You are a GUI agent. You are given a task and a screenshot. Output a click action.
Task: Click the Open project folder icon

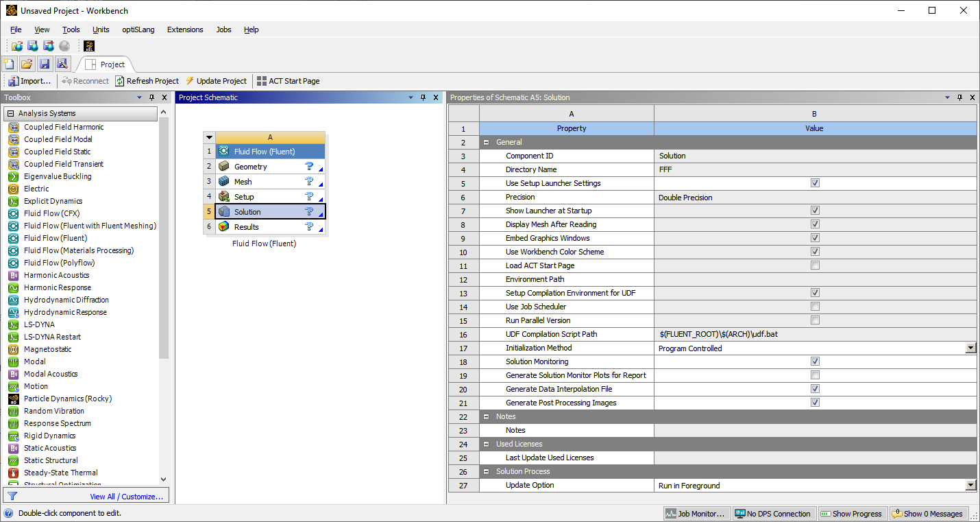click(27, 64)
